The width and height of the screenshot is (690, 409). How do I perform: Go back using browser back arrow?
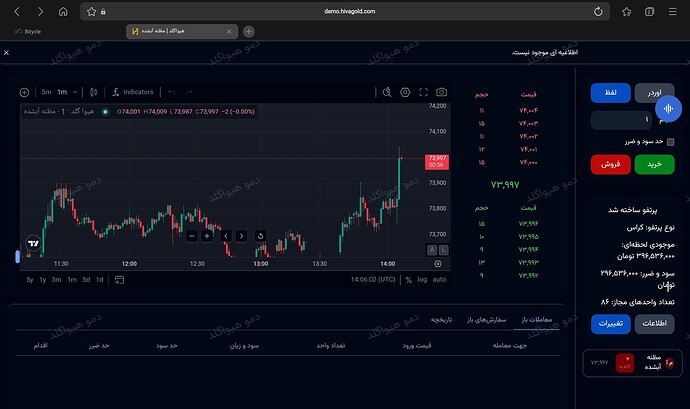(17, 11)
